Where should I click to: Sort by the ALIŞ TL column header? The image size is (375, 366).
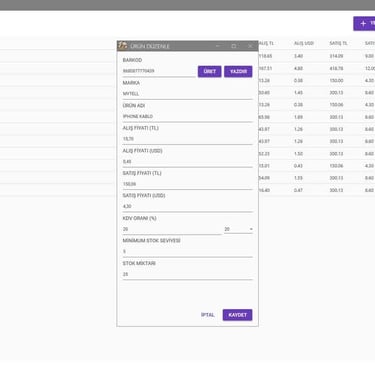266,43
